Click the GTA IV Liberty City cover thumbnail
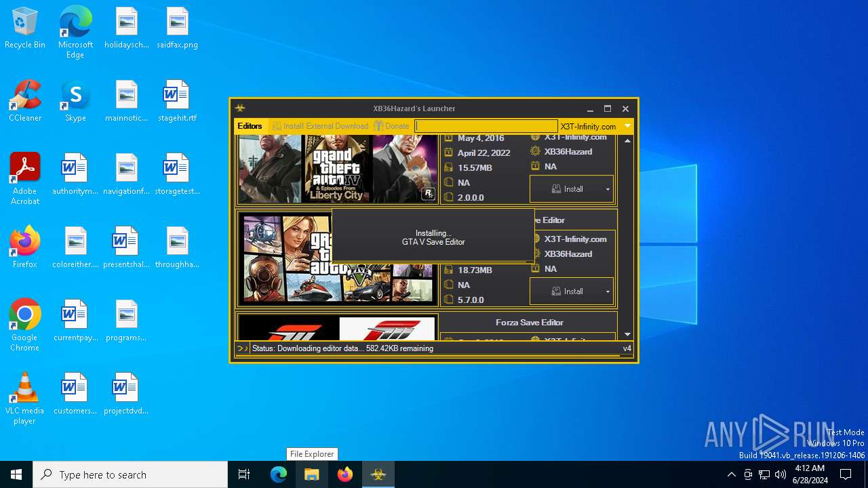The width and height of the screenshot is (868, 488). coord(337,168)
